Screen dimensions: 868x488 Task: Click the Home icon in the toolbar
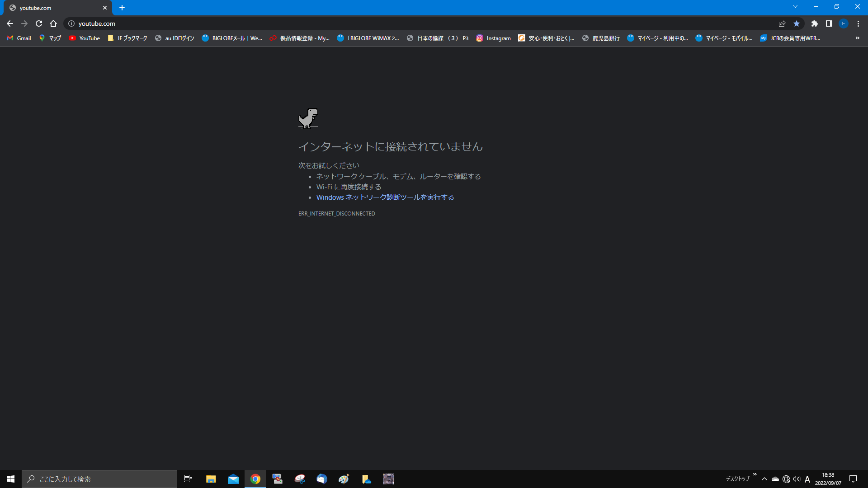pyautogui.click(x=53, y=23)
